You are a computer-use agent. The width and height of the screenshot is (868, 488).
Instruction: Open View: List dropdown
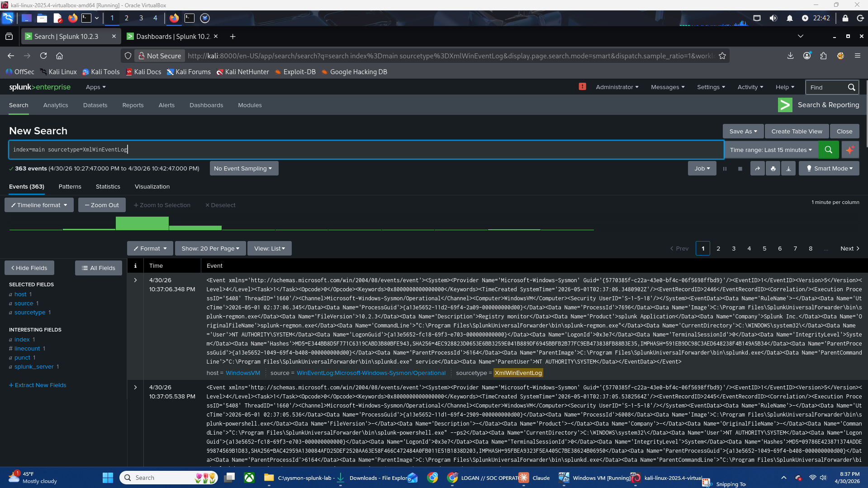(x=270, y=248)
